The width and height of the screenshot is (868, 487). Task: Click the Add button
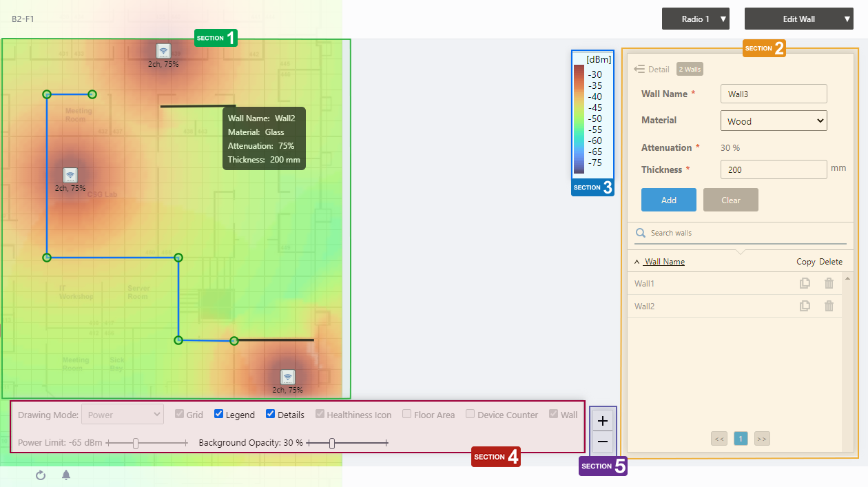(x=668, y=200)
